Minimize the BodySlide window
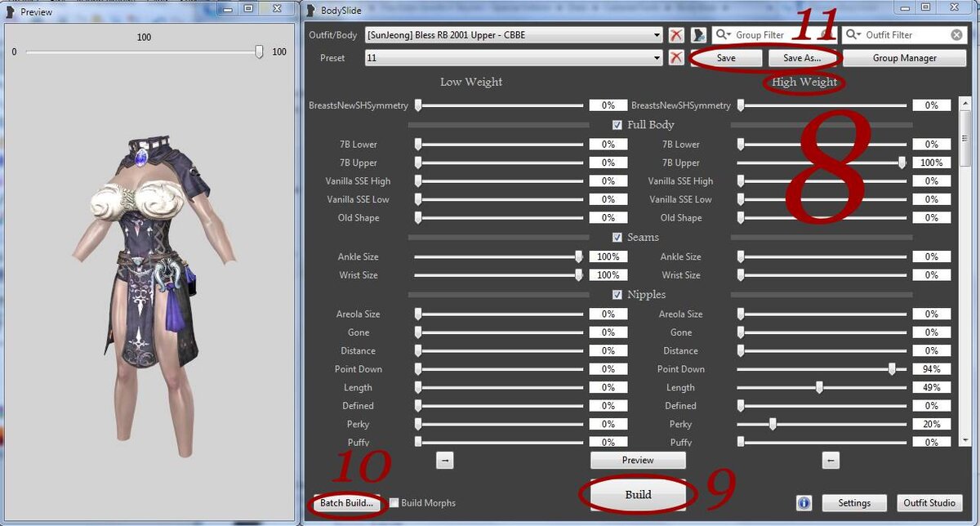This screenshot has width=980, height=526. [x=902, y=7]
